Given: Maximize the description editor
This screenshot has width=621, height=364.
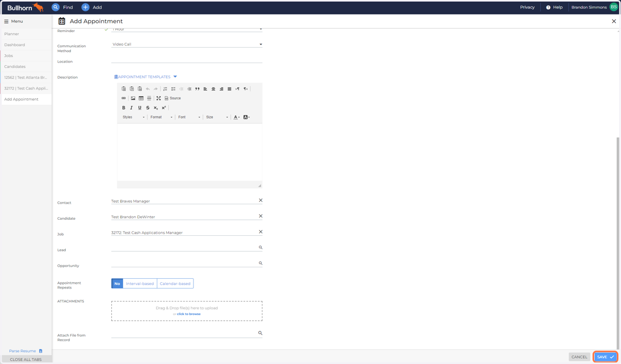Looking at the screenshot, I should [x=159, y=98].
